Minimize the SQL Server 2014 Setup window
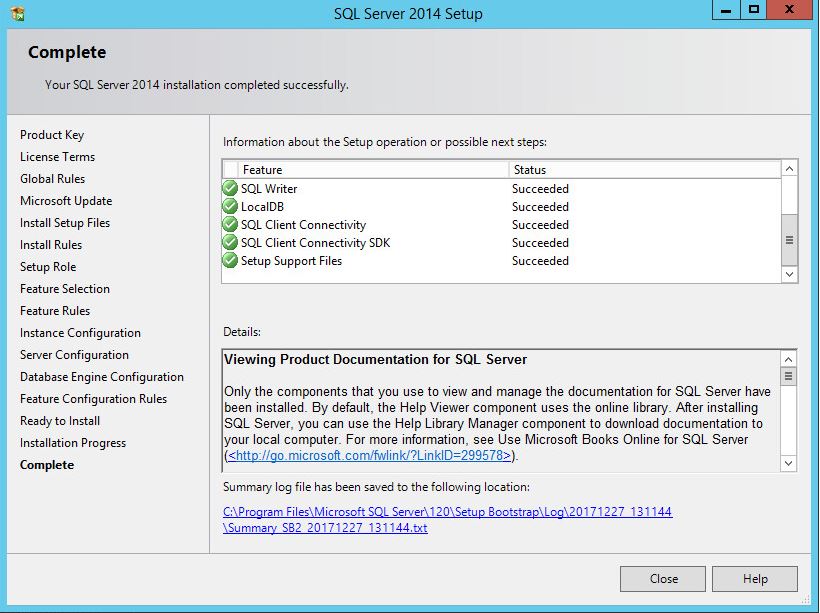 726,10
